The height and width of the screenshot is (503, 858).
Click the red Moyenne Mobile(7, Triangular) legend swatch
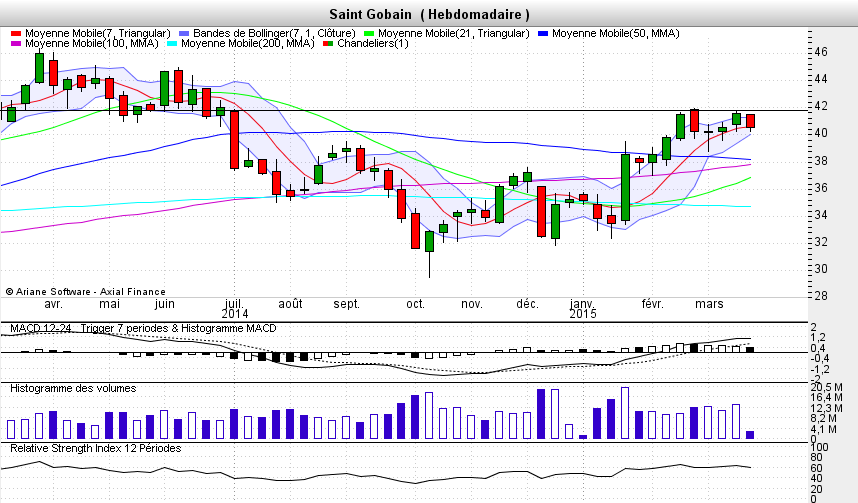click(16, 33)
